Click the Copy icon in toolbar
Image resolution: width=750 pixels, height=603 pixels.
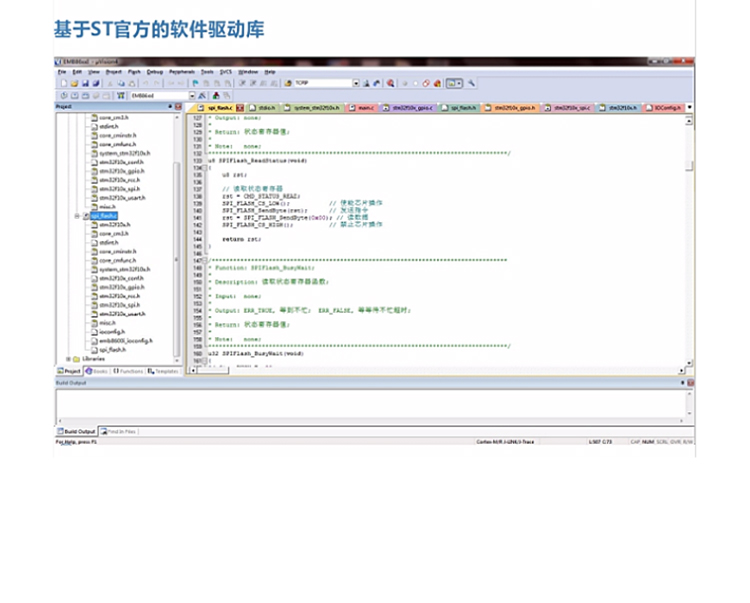121,83
